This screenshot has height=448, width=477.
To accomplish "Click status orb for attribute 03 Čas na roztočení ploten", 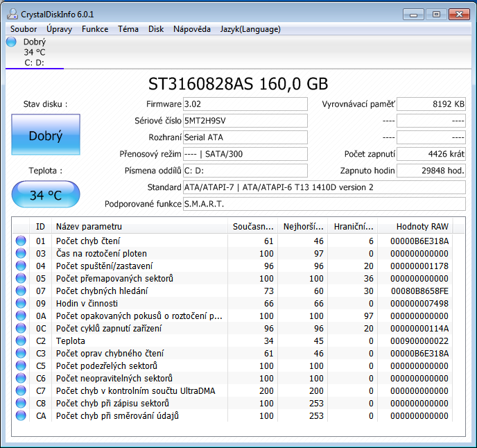I will click(x=21, y=253).
